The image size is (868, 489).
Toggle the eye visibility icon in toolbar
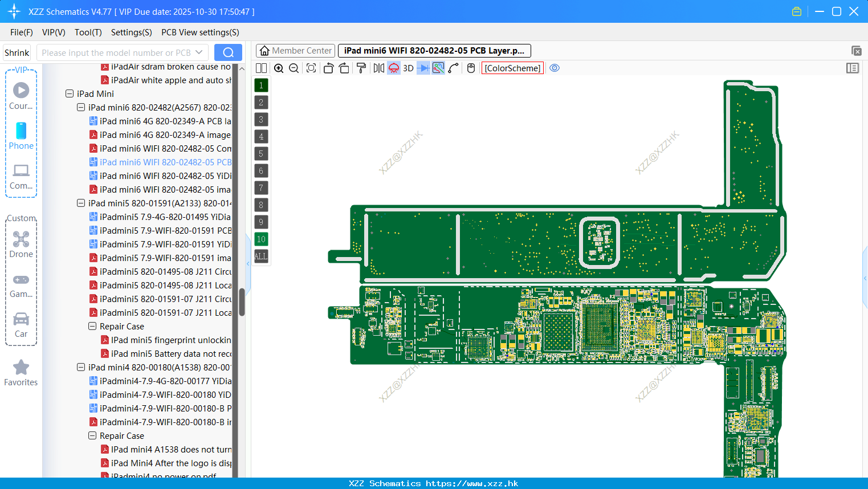555,68
